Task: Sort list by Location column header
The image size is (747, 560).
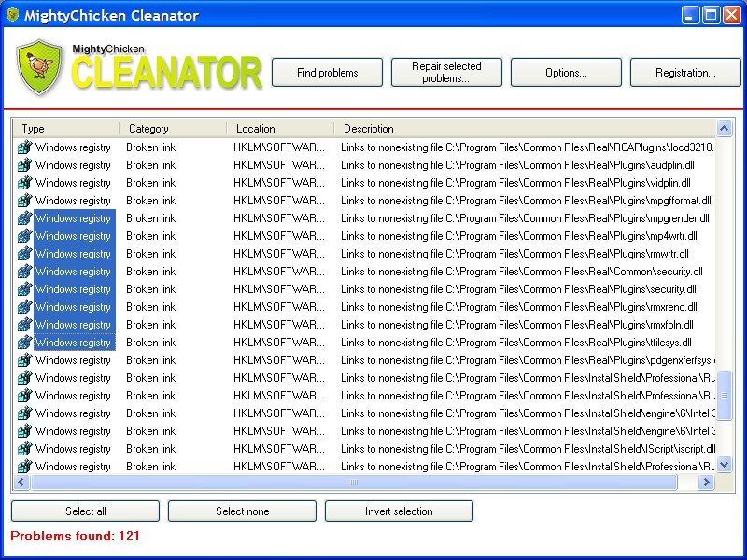Action: click(279, 129)
